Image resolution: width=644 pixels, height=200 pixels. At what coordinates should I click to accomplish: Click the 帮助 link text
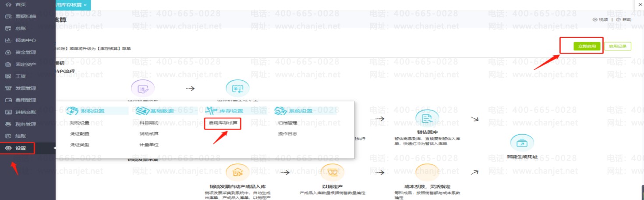[x=627, y=19]
